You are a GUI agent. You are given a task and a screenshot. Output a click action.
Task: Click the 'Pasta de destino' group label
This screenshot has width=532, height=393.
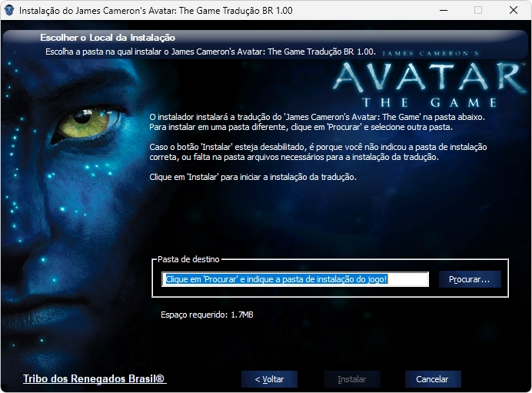click(x=188, y=259)
